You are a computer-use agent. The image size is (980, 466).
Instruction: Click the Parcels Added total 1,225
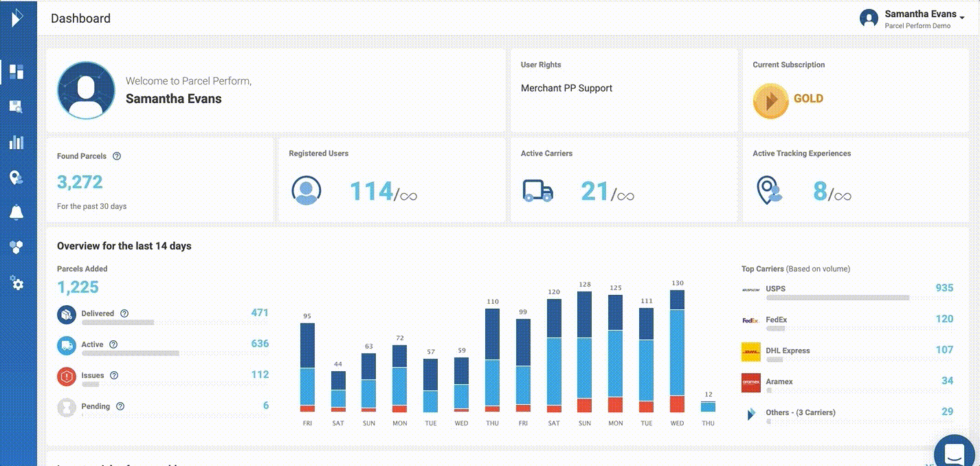click(78, 287)
